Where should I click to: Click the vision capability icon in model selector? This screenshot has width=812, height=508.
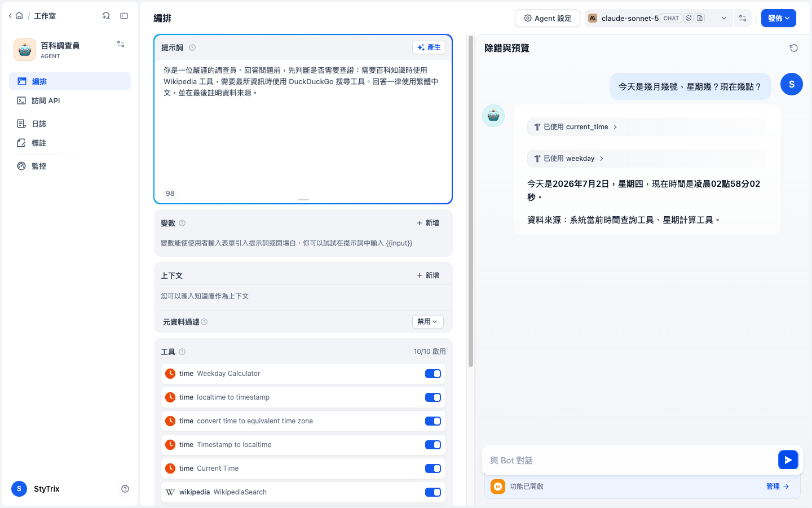pos(689,18)
